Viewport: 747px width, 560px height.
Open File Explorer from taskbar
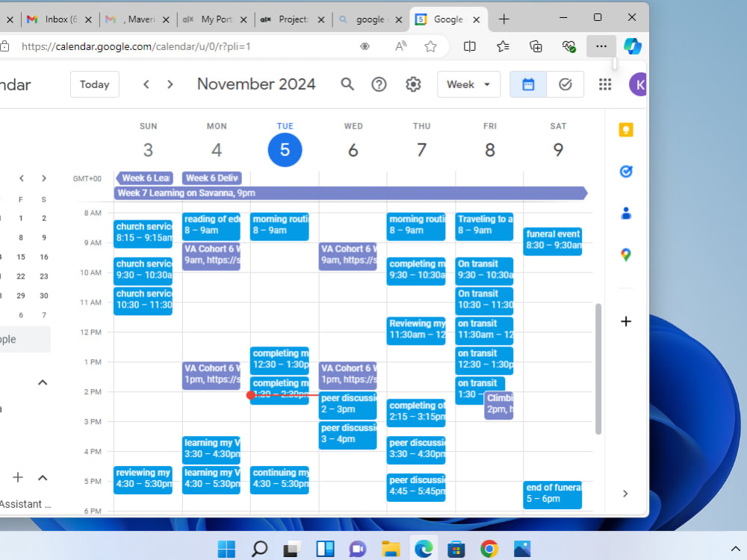tap(391, 549)
